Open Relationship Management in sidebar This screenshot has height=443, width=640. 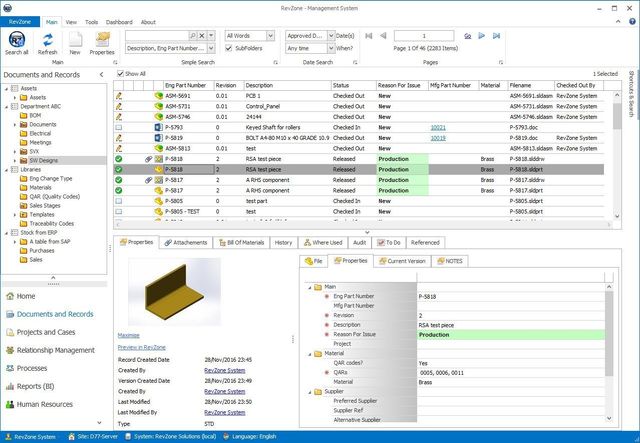tap(55, 350)
